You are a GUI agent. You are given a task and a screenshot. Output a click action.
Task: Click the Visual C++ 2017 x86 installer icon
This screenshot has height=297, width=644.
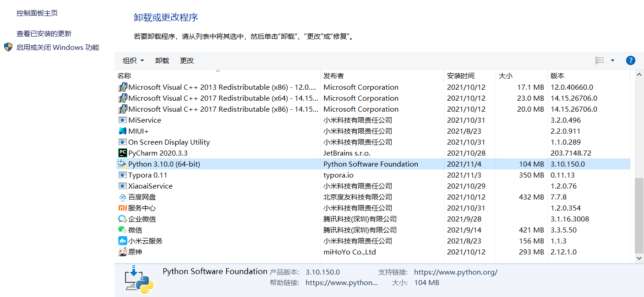(122, 109)
